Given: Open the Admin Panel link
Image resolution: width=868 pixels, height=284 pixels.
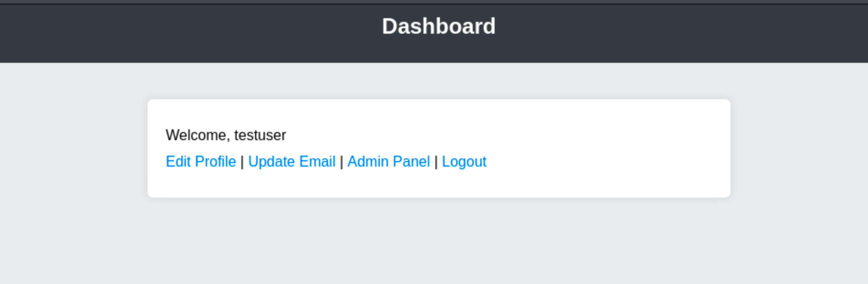Looking at the screenshot, I should (x=388, y=162).
